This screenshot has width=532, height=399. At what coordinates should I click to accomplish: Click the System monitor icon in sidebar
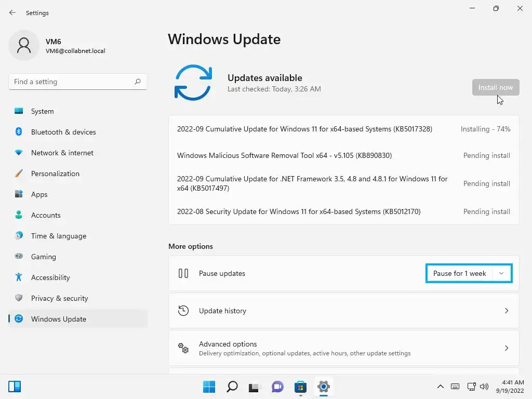[x=19, y=111]
